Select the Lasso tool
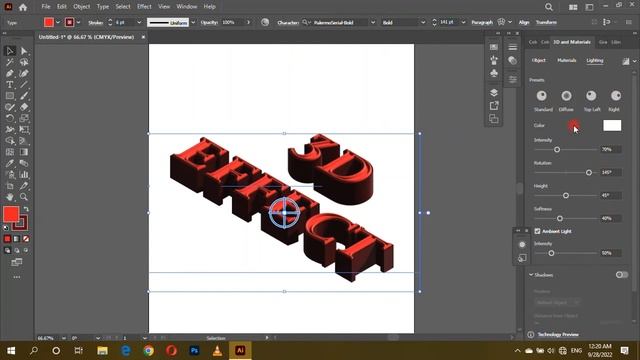Screen dimensions: 640x360 point(24,62)
